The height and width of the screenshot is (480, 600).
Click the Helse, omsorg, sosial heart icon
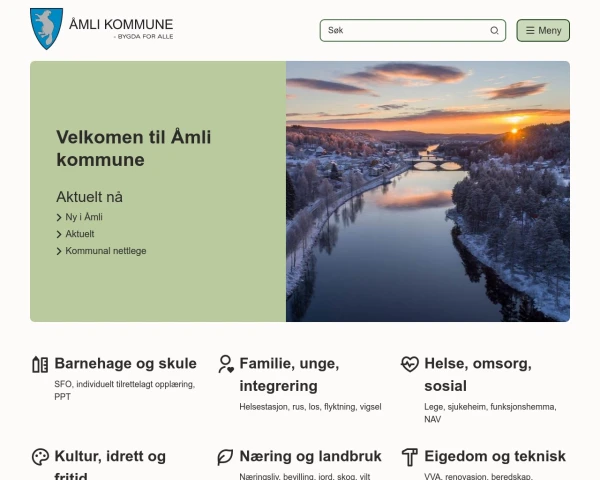pyautogui.click(x=409, y=364)
